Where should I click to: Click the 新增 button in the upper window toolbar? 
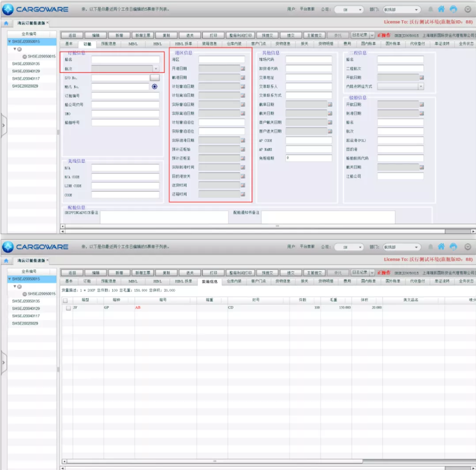(119, 35)
